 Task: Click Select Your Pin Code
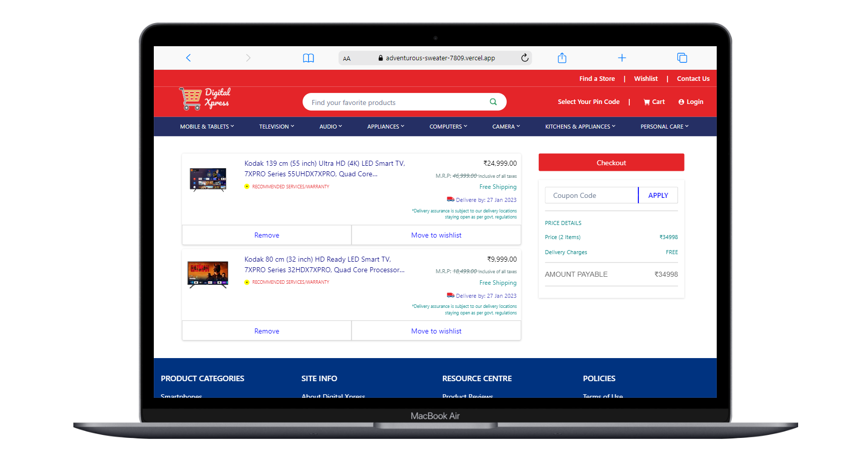pyautogui.click(x=589, y=102)
